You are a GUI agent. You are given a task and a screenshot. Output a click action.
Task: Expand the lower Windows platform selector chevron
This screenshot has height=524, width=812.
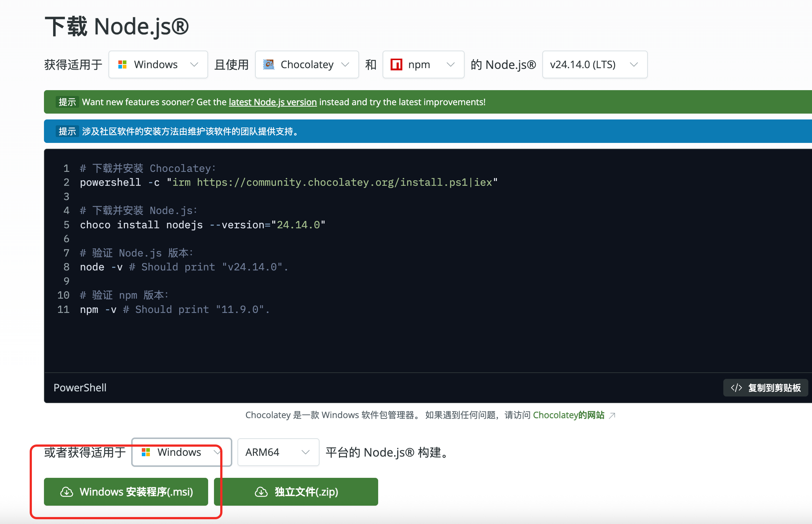pos(217,452)
